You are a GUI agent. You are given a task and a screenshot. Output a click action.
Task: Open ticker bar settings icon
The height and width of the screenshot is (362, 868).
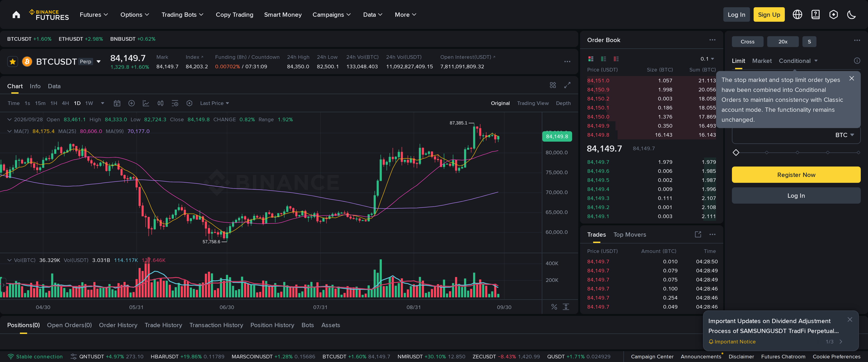point(73,356)
